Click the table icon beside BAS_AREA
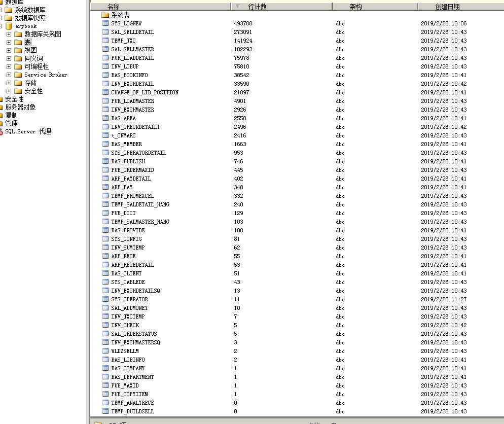 [105, 118]
